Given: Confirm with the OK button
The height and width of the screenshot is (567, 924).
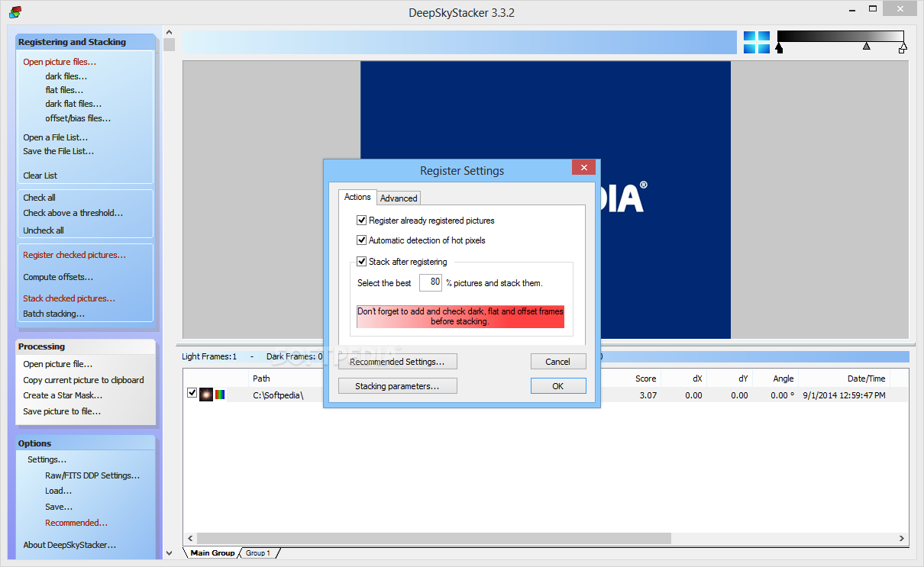Looking at the screenshot, I should [x=558, y=386].
